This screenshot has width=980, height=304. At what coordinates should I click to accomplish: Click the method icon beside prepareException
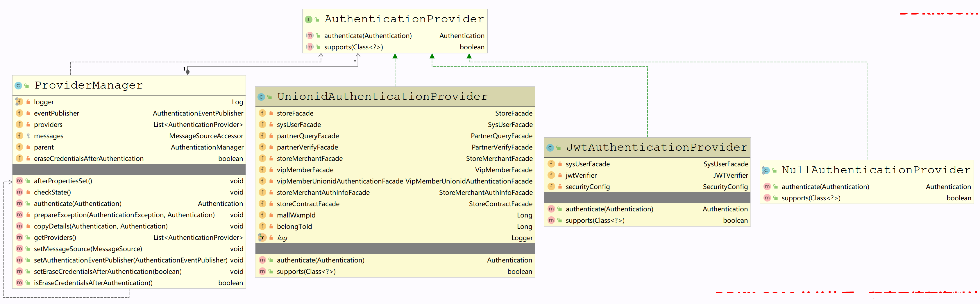(x=19, y=215)
